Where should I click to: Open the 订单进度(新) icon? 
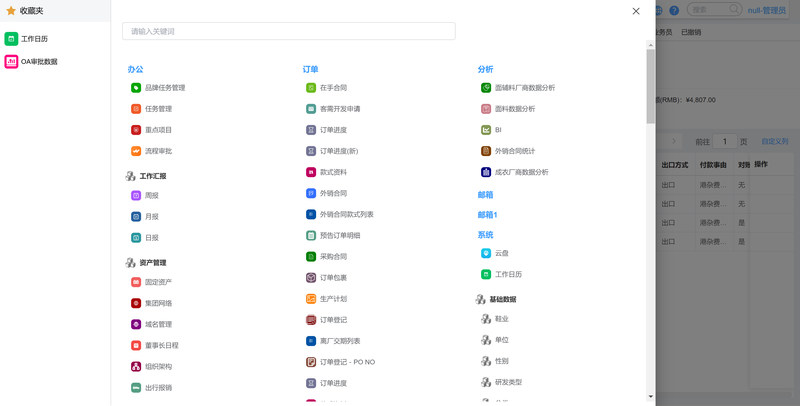311,151
